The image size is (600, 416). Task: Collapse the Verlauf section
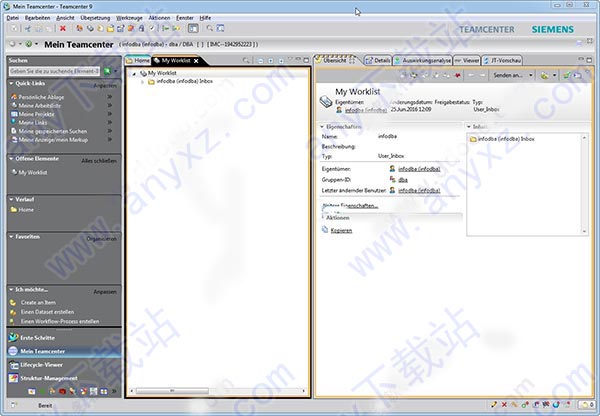(11, 199)
